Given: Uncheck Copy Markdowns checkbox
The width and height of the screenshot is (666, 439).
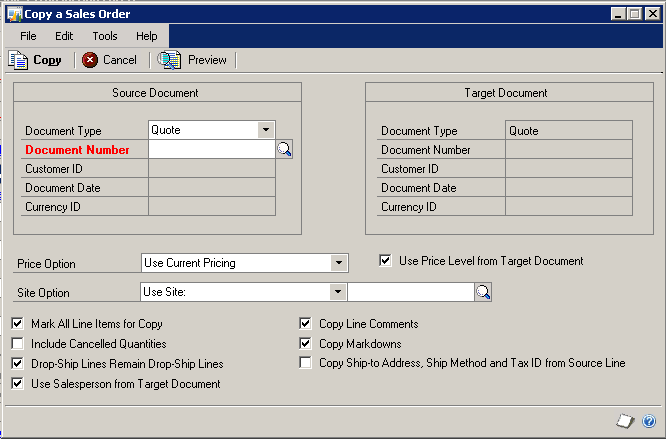Looking at the screenshot, I should 305,343.
